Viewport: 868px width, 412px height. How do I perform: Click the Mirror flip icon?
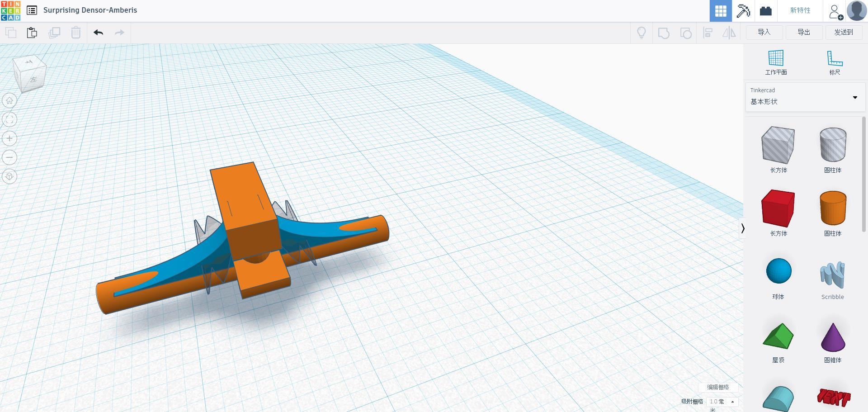729,33
